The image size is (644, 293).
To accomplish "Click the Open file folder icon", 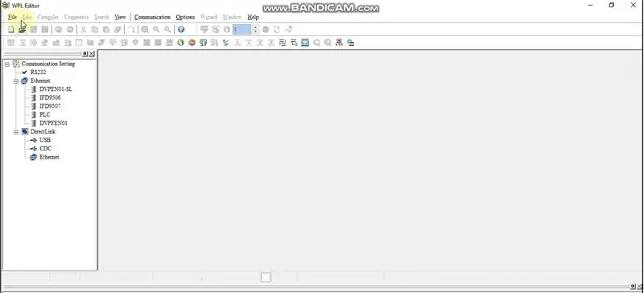I will click(23, 30).
